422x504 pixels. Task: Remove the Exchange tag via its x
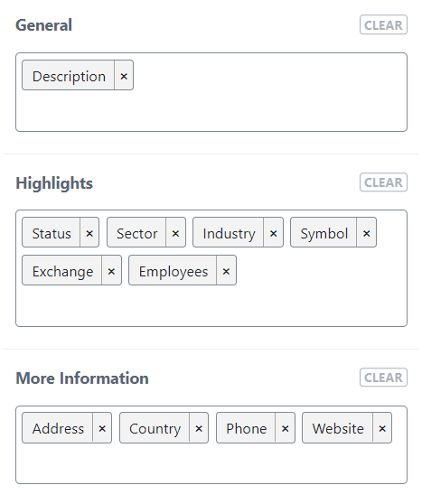tap(112, 270)
